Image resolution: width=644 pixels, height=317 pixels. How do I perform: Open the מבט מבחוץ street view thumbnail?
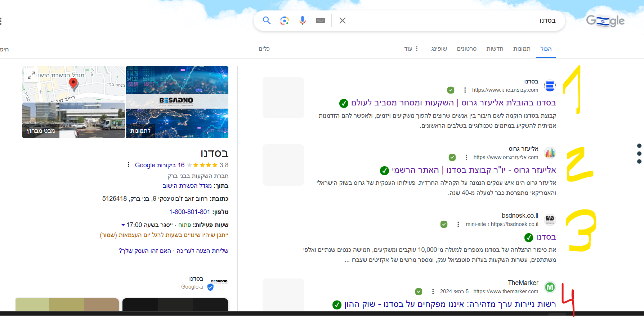pyautogui.click(x=73, y=120)
